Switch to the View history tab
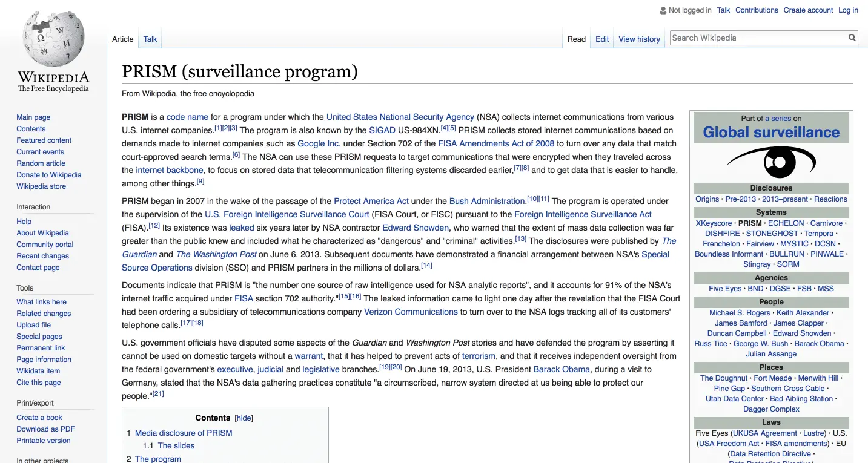 (x=639, y=39)
